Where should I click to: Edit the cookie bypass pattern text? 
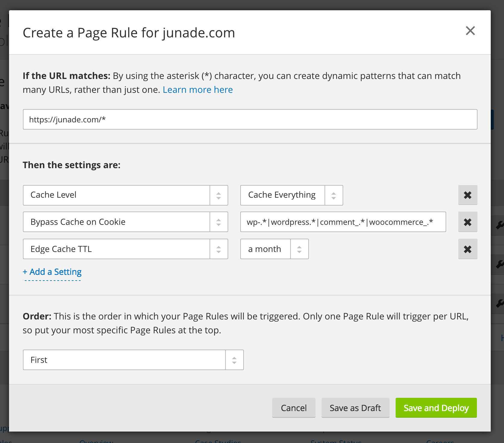point(343,222)
